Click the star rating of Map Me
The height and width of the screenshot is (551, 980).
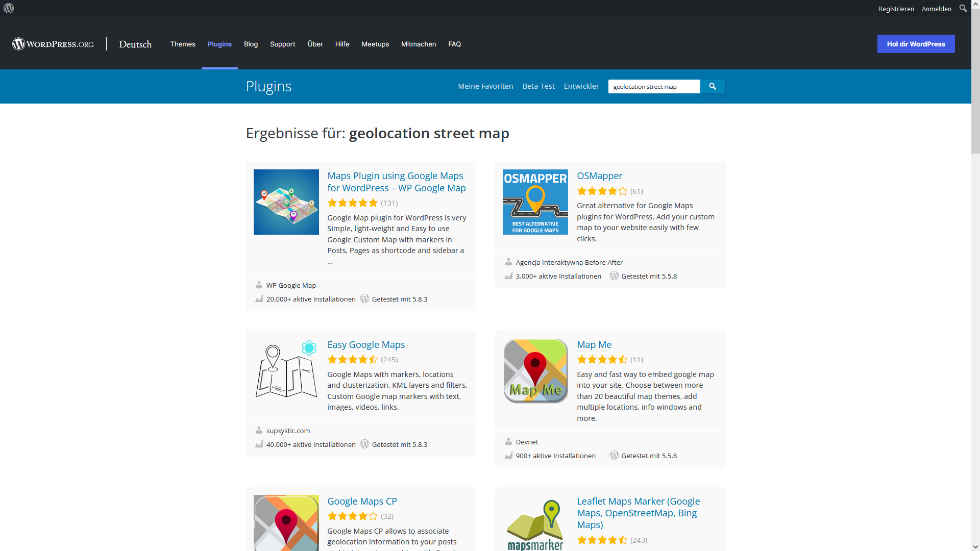(x=602, y=360)
